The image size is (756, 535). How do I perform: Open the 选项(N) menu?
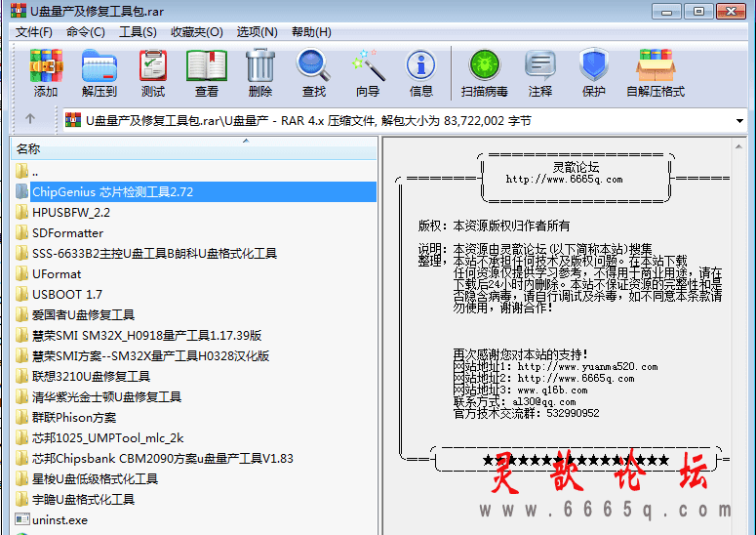tap(257, 32)
